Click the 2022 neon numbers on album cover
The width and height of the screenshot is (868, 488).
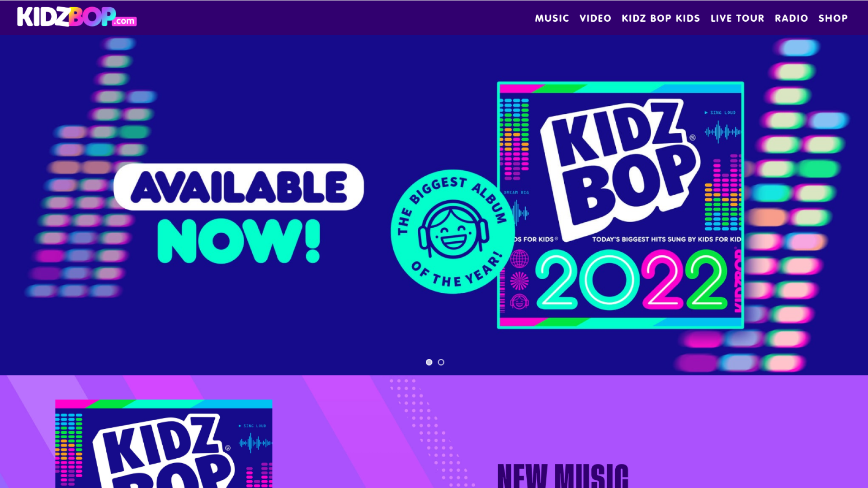pos(631,279)
